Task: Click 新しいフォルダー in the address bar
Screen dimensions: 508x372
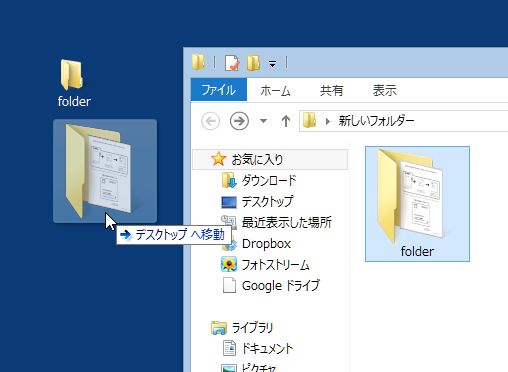Action: (376, 121)
